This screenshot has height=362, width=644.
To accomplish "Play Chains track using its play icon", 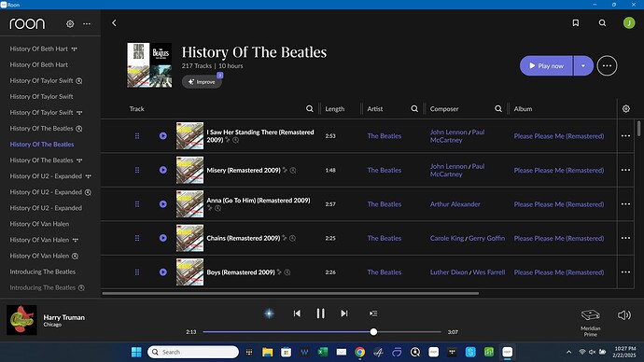I will [x=163, y=238].
